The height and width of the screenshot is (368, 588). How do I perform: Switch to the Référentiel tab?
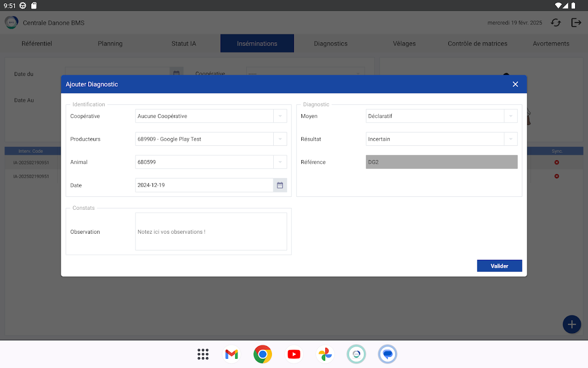click(x=37, y=44)
